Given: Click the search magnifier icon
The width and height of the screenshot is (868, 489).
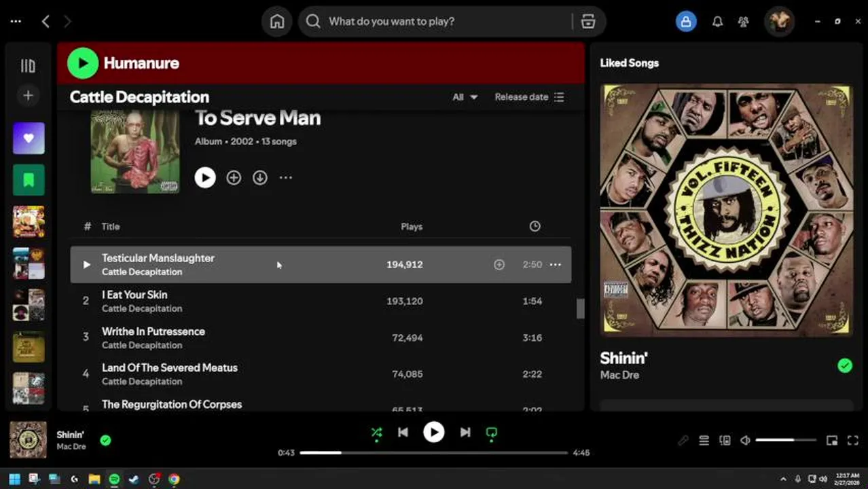Looking at the screenshot, I should [x=313, y=21].
